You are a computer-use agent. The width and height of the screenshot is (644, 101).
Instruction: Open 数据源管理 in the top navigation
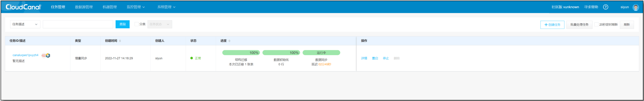[x=84, y=7]
